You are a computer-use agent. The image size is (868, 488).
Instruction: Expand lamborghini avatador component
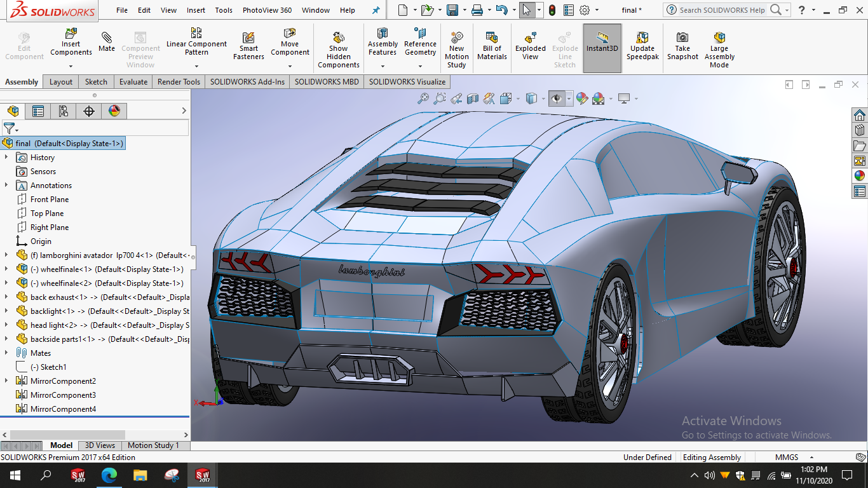[6, 255]
